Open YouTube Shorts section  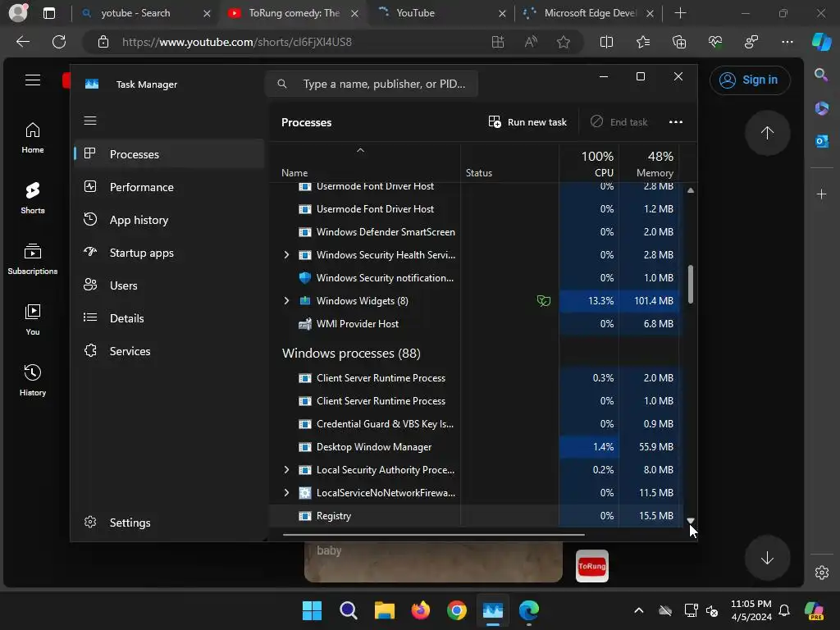(33, 199)
